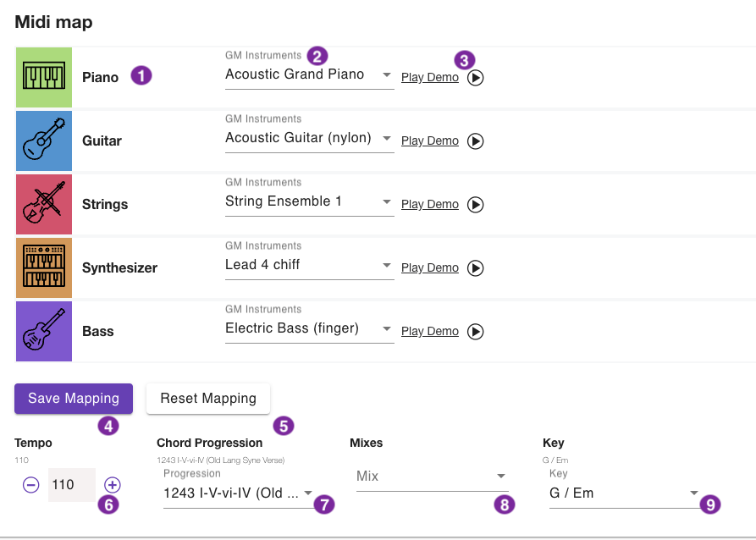Decrease tempo with the minus button

(31, 485)
